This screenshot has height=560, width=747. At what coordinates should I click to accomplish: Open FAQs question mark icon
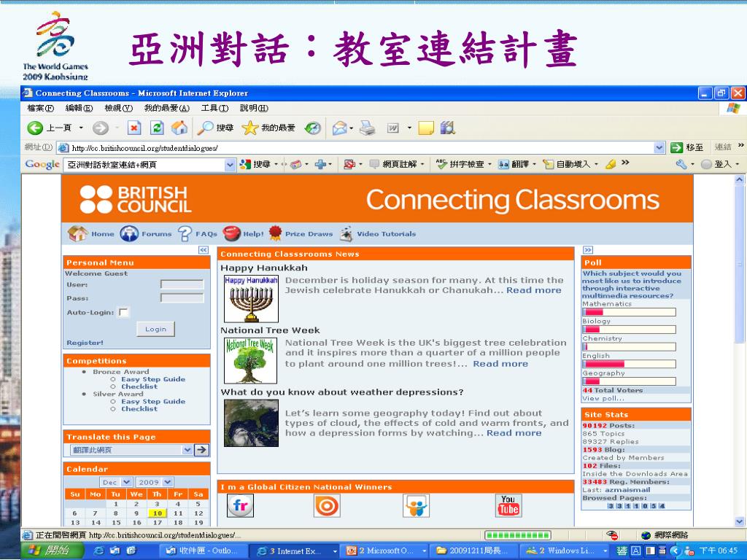point(185,234)
